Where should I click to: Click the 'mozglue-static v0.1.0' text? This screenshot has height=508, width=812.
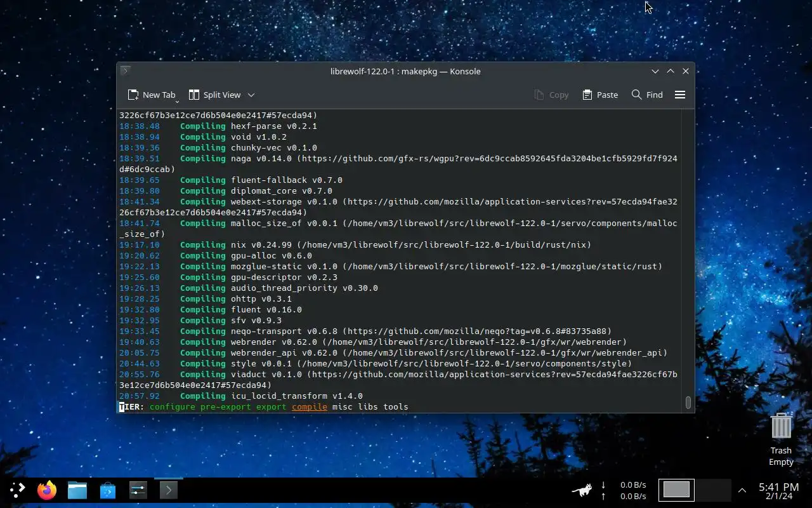[284, 267]
